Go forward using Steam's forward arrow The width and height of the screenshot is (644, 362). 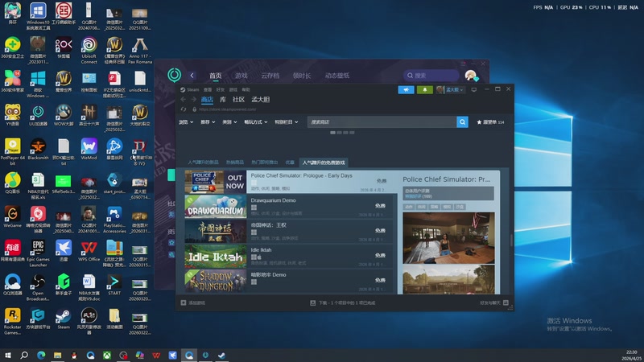coord(193,99)
